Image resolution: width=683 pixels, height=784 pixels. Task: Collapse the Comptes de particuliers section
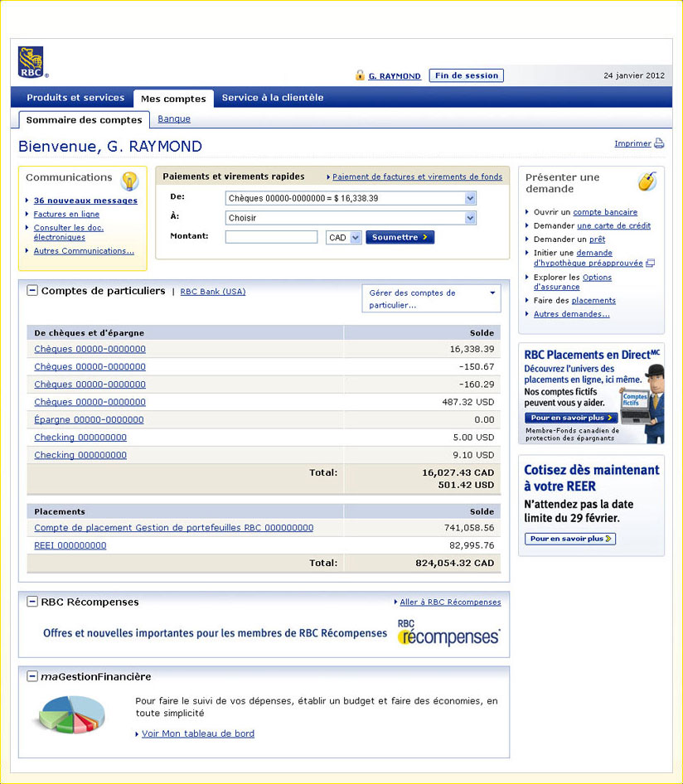(32, 291)
